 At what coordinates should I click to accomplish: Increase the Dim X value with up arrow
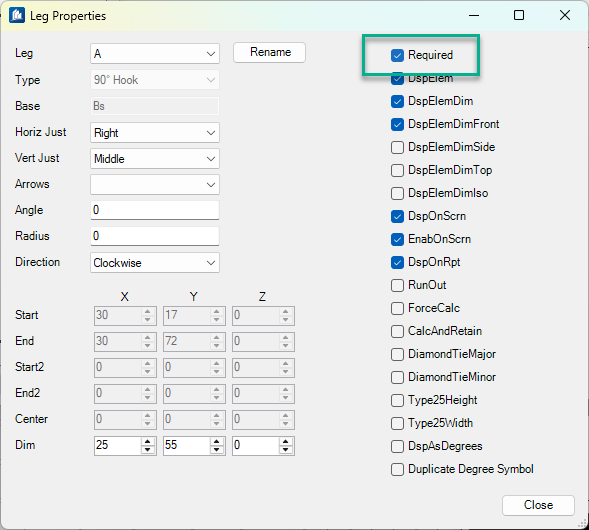pos(148,442)
